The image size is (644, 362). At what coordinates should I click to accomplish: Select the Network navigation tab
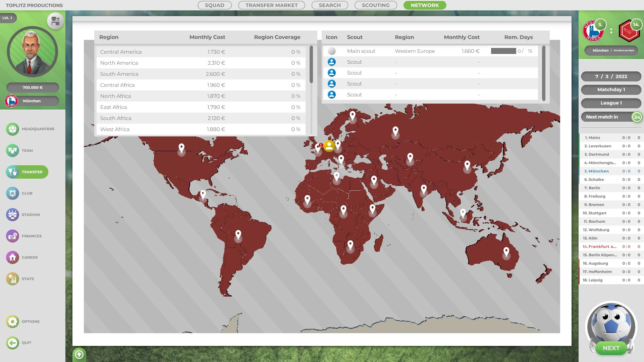424,5
